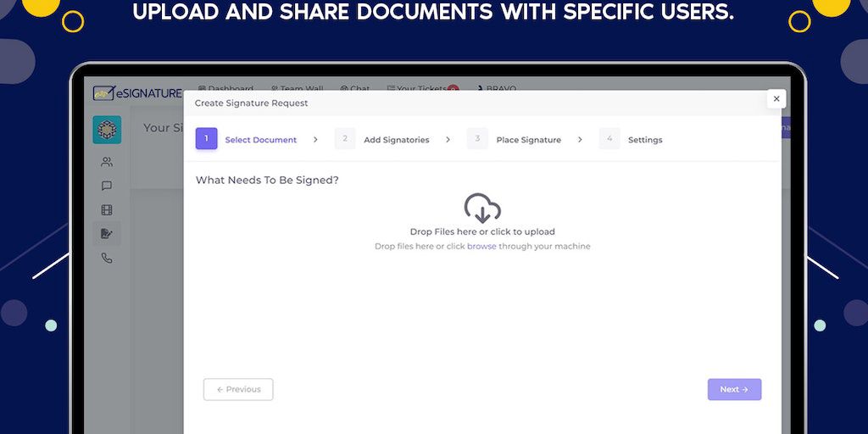Image resolution: width=868 pixels, height=434 pixels.
Task: Click 'Drop Files here or click to upload'
Action: pyautogui.click(x=482, y=232)
